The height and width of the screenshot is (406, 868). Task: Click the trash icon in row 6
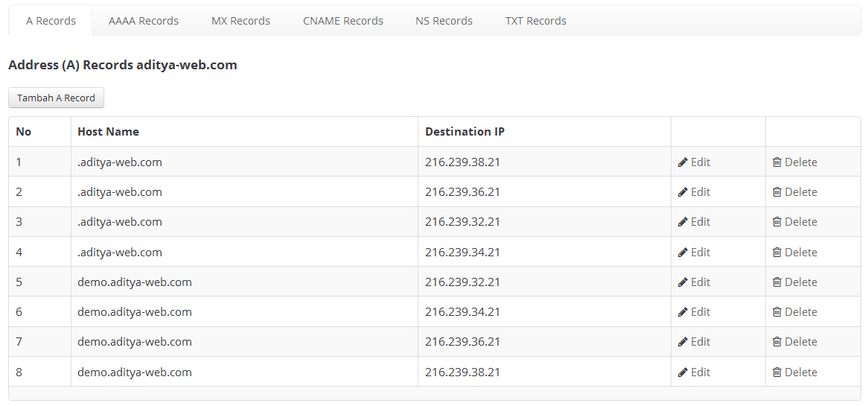(777, 312)
